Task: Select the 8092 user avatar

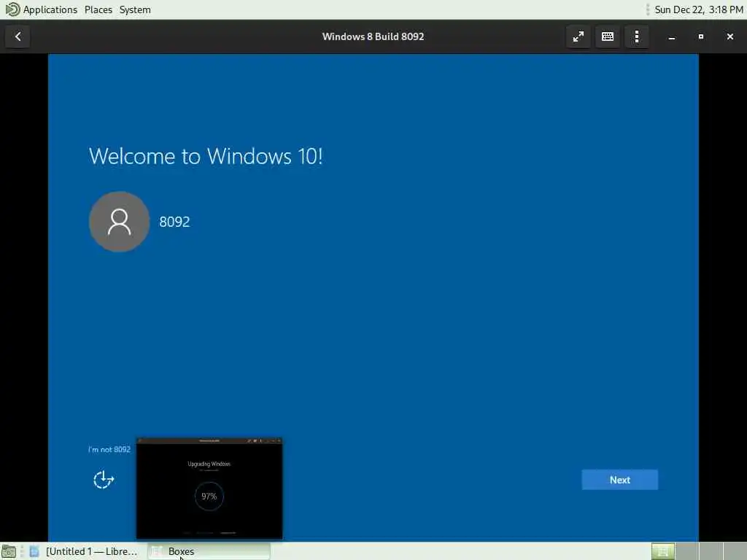Action: pyautogui.click(x=119, y=222)
